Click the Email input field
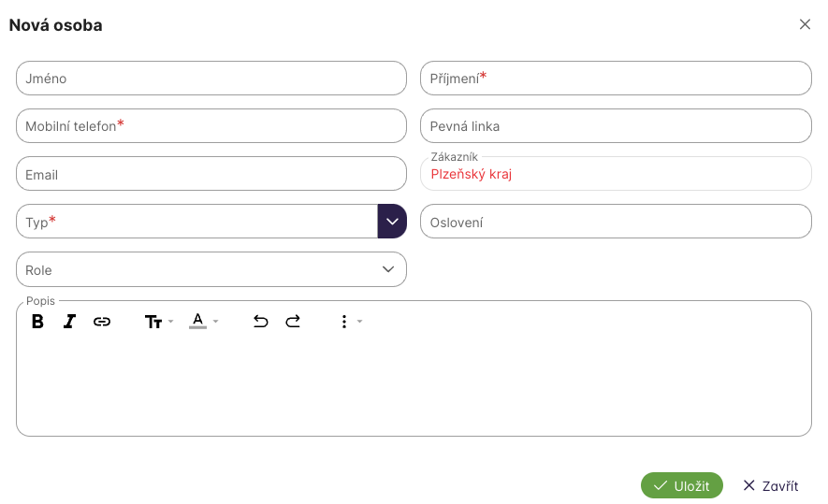 click(211, 174)
